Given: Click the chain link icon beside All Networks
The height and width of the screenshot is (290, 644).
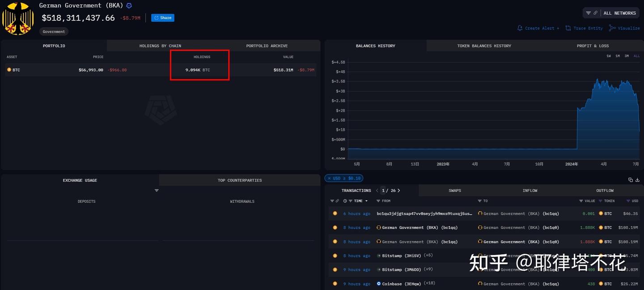Looking at the screenshot, I should 596,13.
